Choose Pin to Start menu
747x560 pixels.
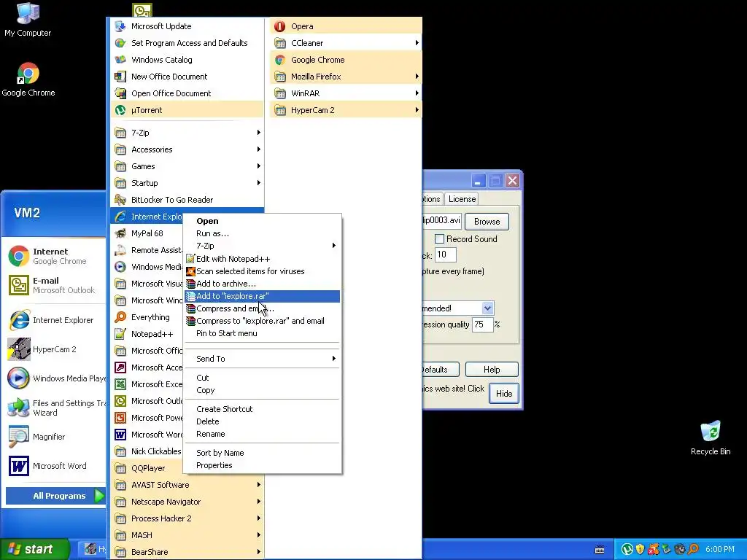(x=262, y=333)
